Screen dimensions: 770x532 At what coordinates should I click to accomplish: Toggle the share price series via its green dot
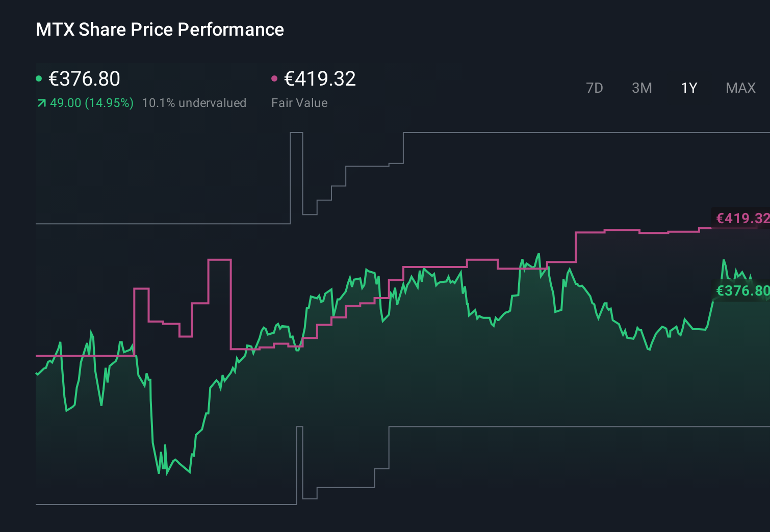coord(39,78)
